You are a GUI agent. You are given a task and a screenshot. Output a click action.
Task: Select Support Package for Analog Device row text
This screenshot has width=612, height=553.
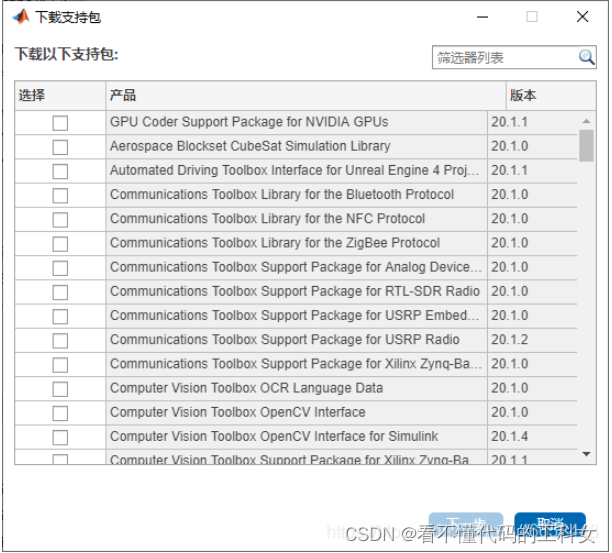click(x=296, y=267)
